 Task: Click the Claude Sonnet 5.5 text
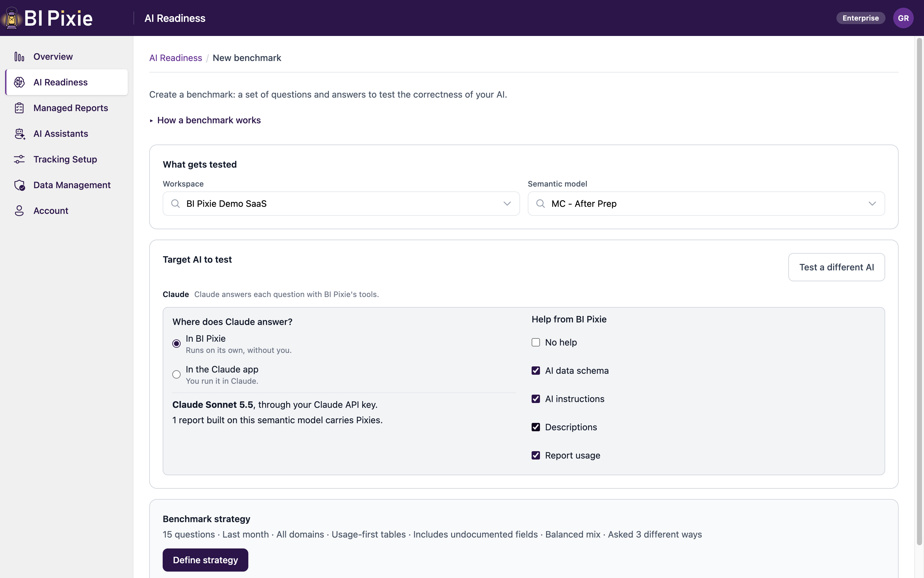[x=213, y=405]
